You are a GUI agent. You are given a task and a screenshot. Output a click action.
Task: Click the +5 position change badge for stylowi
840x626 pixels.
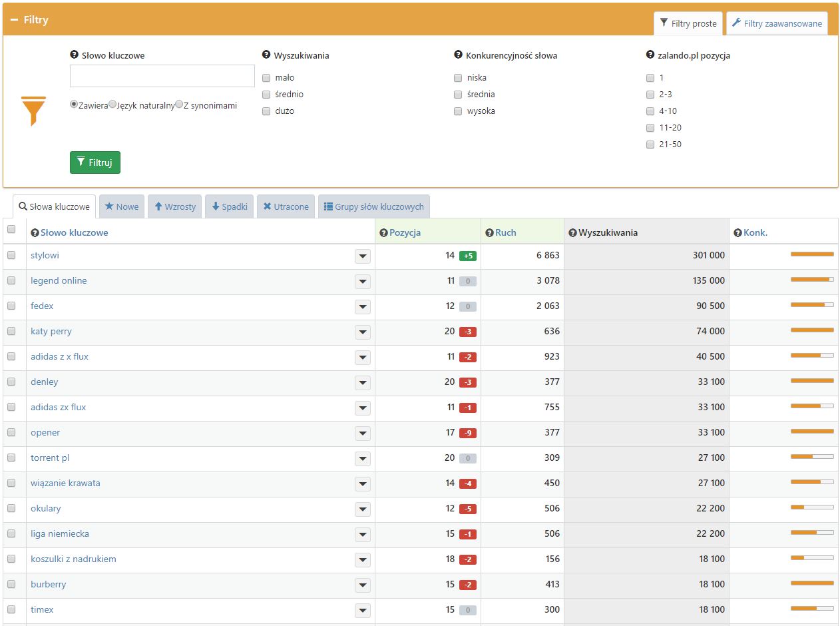click(468, 256)
